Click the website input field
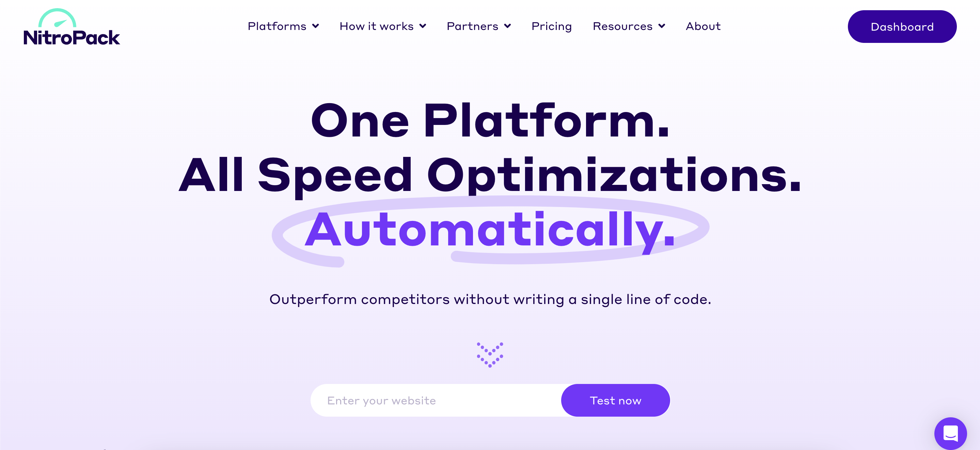This screenshot has width=980, height=450. 437,400
